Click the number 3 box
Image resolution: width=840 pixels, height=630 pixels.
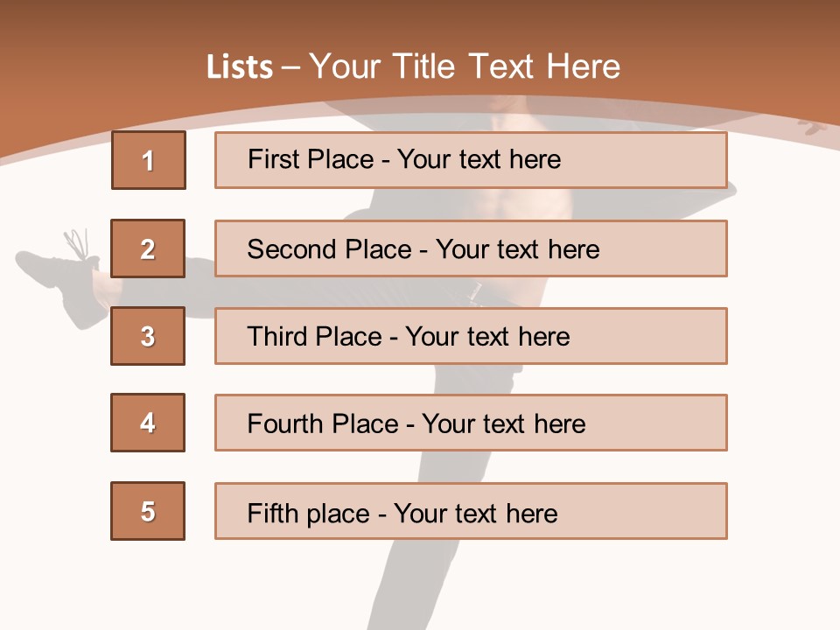pos(148,336)
